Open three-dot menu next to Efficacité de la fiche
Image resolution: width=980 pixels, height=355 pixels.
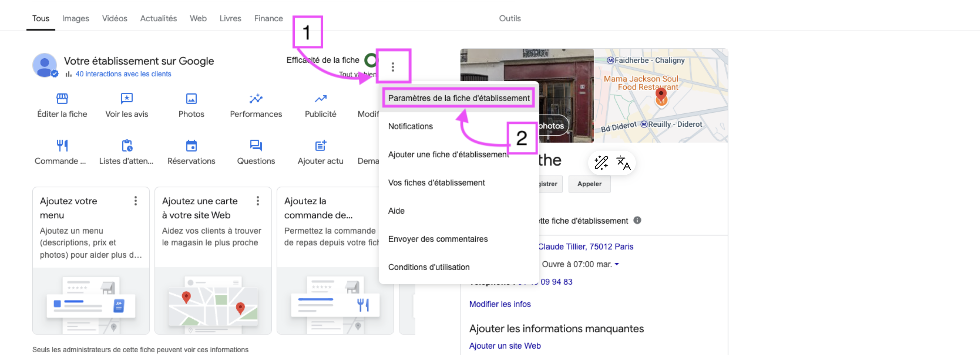point(393,67)
